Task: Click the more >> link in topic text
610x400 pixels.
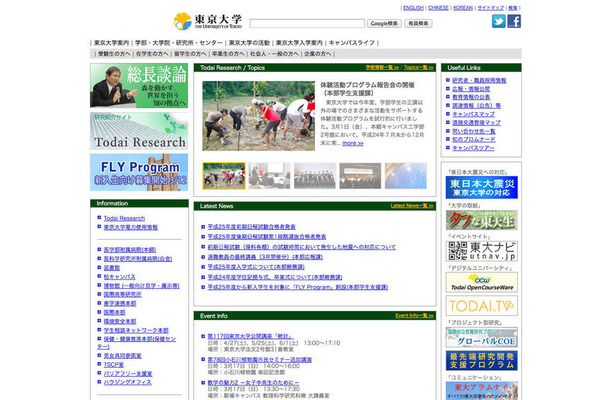Action: [x=352, y=143]
